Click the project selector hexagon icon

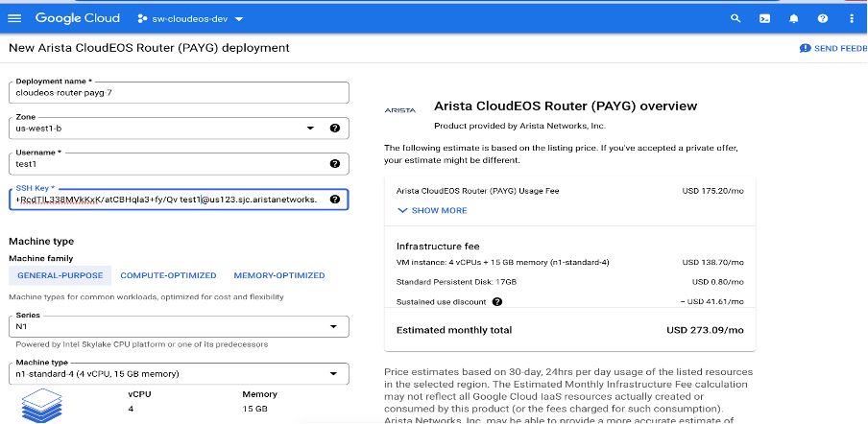pos(142,19)
